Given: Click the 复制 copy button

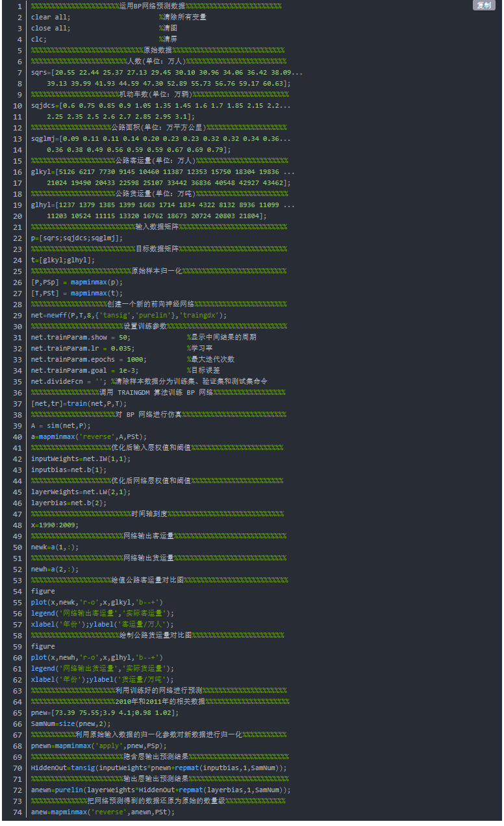Looking at the screenshot, I should point(485,5).
